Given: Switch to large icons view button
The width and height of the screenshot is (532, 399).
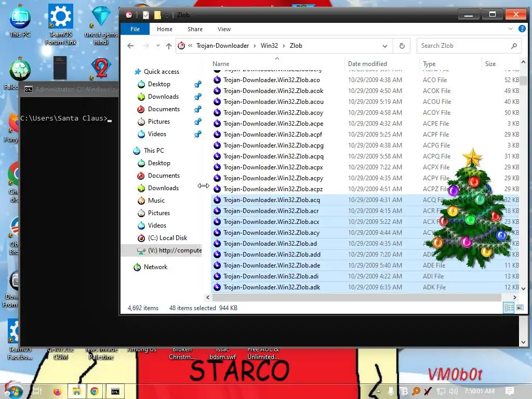Looking at the screenshot, I should pyautogui.click(x=520, y=308).
